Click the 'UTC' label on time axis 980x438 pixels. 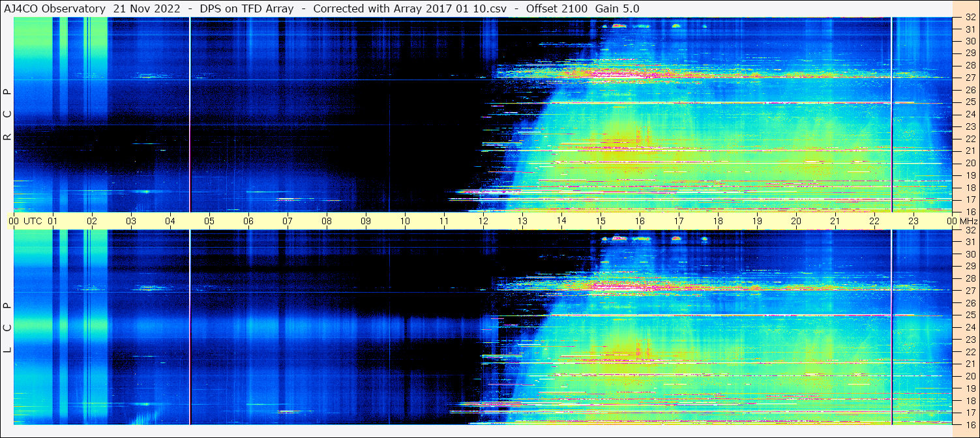33,221
